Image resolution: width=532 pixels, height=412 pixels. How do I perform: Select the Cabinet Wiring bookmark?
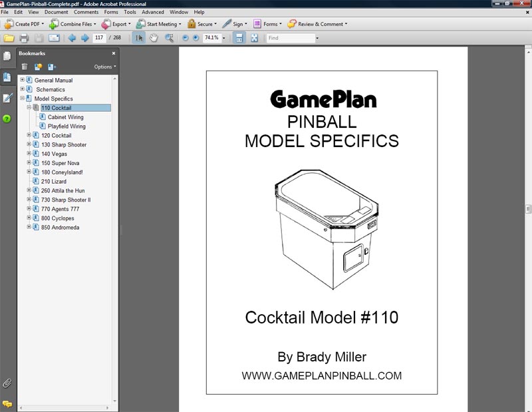(65, 117)
